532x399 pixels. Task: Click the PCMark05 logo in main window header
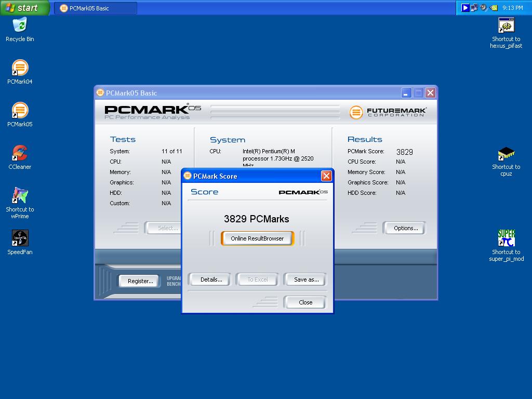click(153, 111)
